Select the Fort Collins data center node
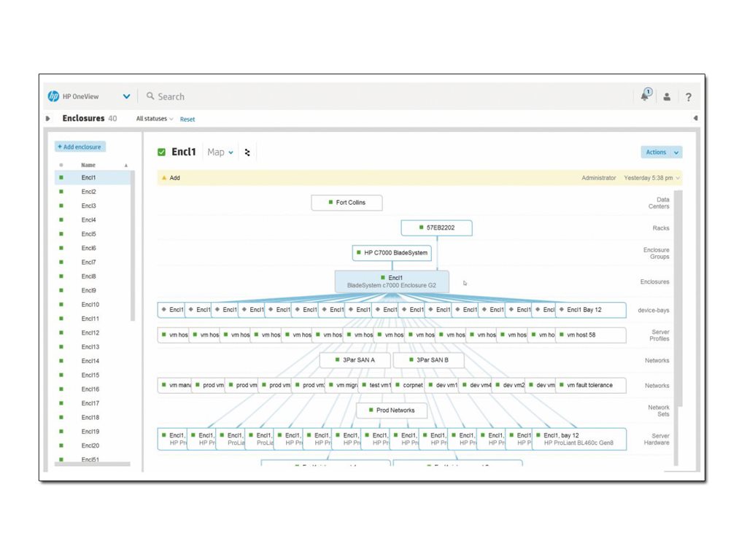 pyautogui.click(x=347, y=202)
